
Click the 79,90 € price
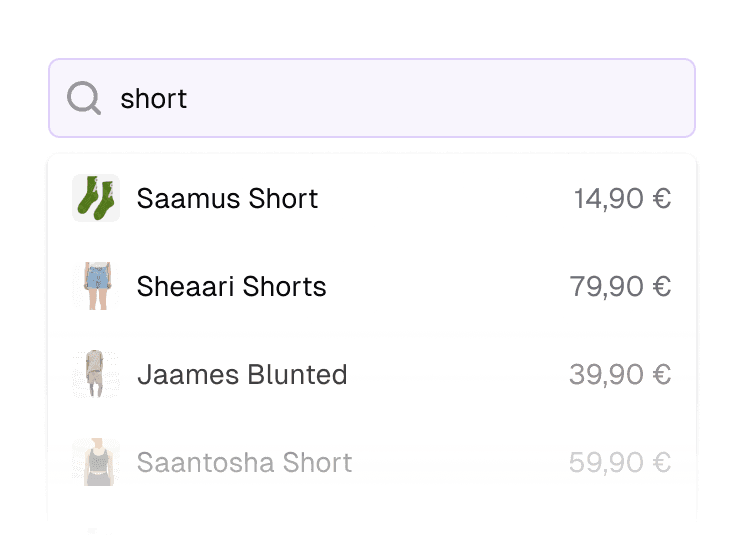[620, 286]
